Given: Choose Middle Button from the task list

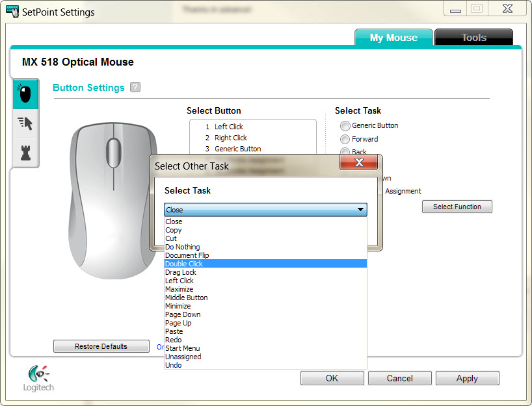Looking at the screenshot, I should [x=265, y=298].
